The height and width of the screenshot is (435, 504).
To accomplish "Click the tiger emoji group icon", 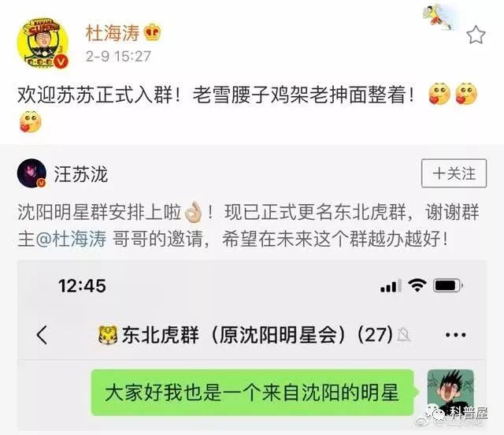I will pos(107,336).
